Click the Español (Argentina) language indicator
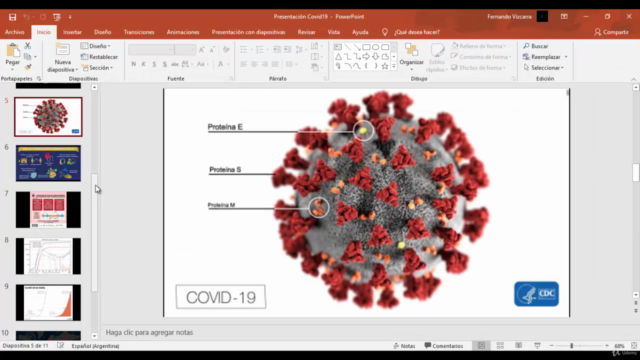640x360 pixels. click(95, 346)
